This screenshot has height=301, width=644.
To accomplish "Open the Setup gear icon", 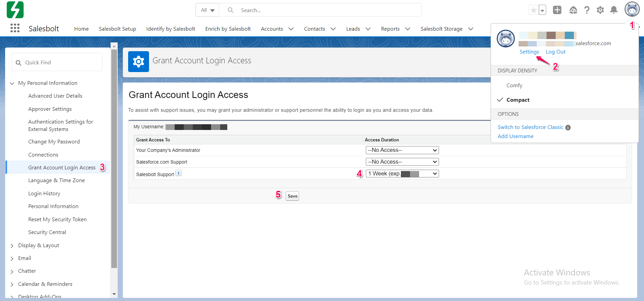I will pos(600,10).
